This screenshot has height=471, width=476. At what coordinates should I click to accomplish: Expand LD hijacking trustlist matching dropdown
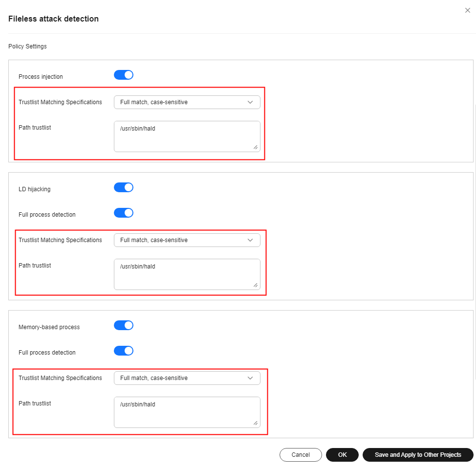[187, 240]
